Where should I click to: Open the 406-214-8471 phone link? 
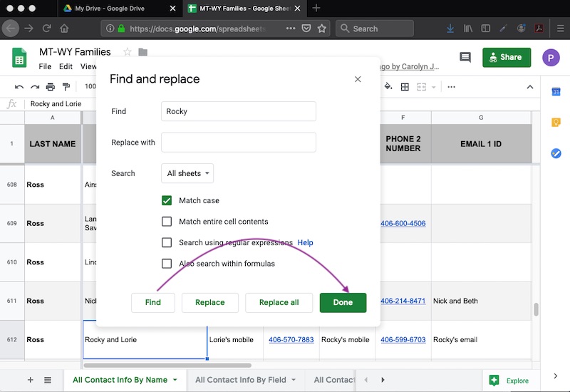click(x=403, y=301)
